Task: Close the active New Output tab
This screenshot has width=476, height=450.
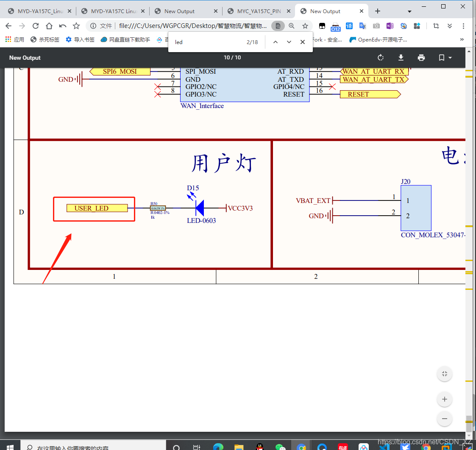Action: click(361, 11)
